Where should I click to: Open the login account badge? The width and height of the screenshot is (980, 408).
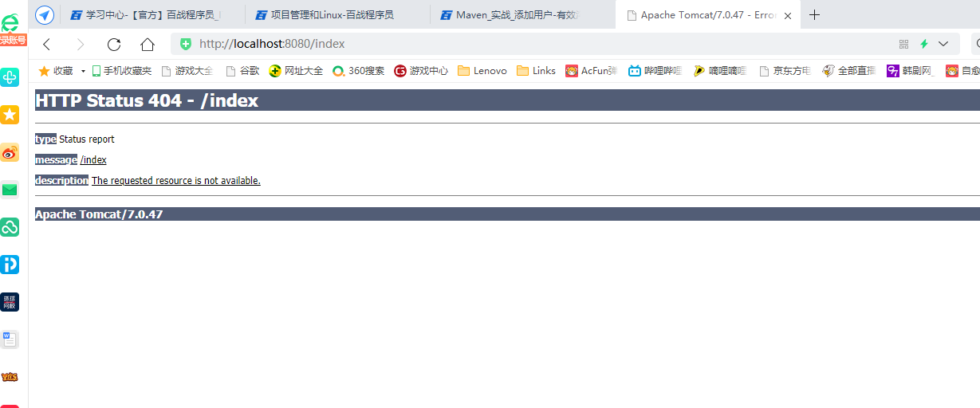tap(13, 40)
